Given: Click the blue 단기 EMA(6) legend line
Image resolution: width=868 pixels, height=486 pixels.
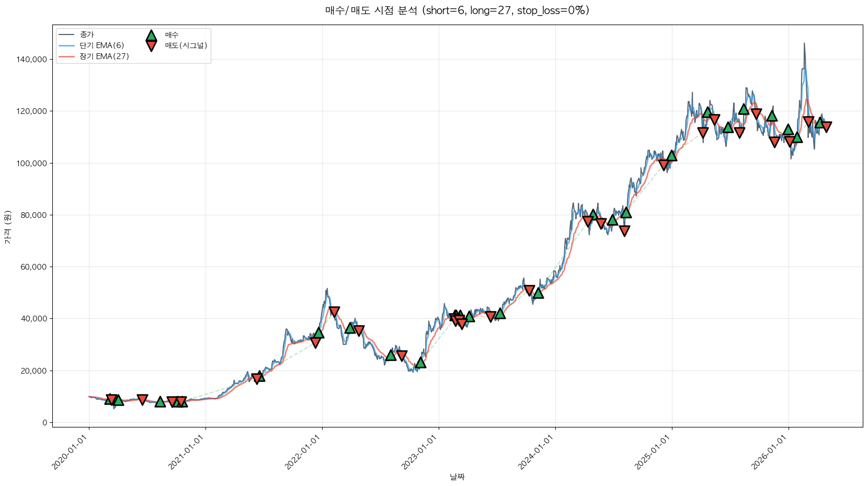Looking at the screenshot, I should 66,45.
